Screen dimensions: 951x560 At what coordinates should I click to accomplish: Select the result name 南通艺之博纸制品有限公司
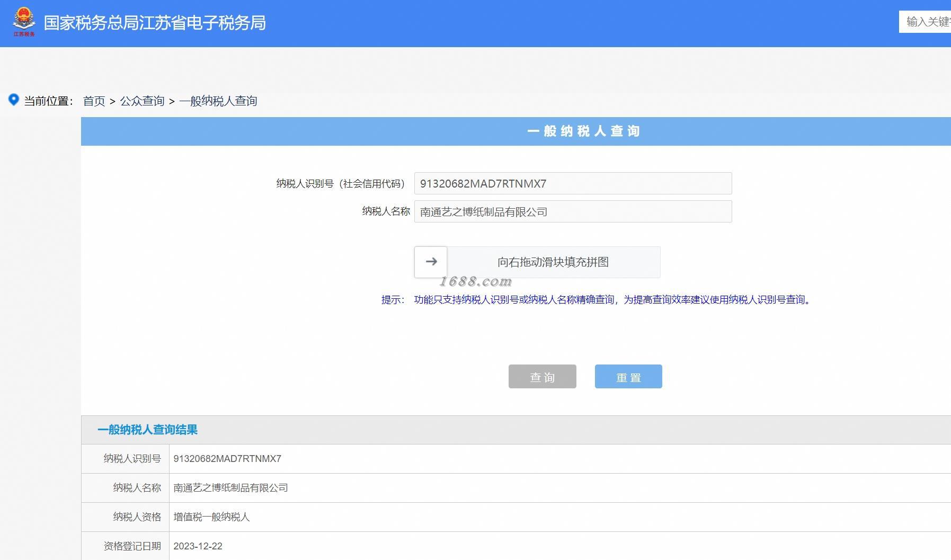pyautogui.click(x=230, y=488)
